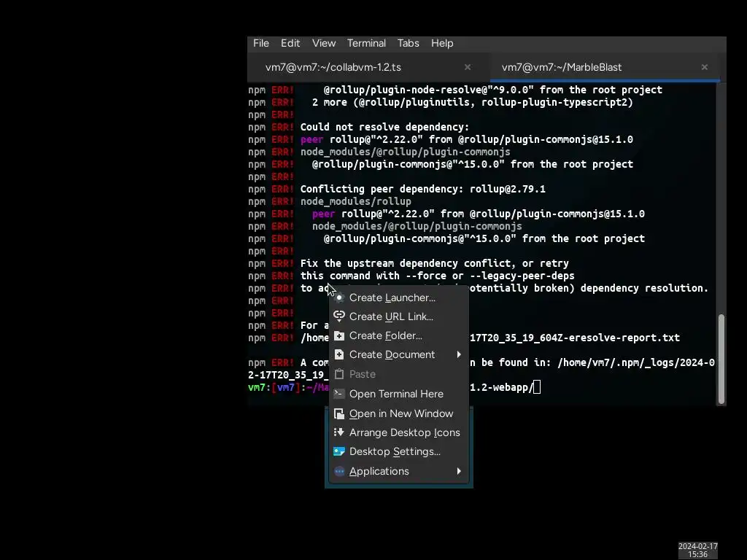The height and width of the screenshot is (560, 747).
Task: Click the Open in New Window icon
Action: click(x=339, y=414)
